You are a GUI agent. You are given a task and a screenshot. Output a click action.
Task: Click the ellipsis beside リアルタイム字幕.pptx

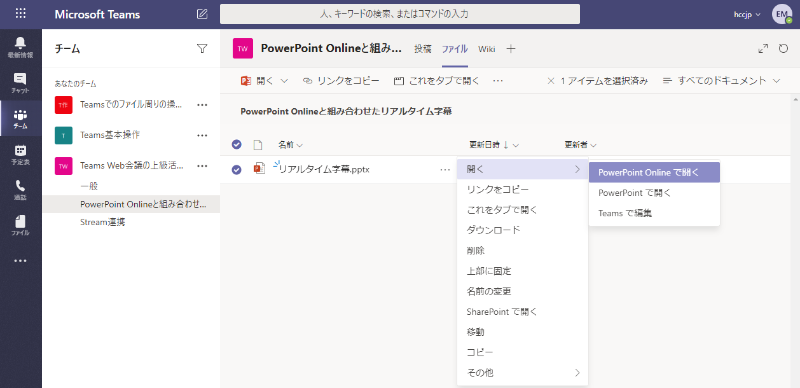pyautogui.click(x=445, y=169)
